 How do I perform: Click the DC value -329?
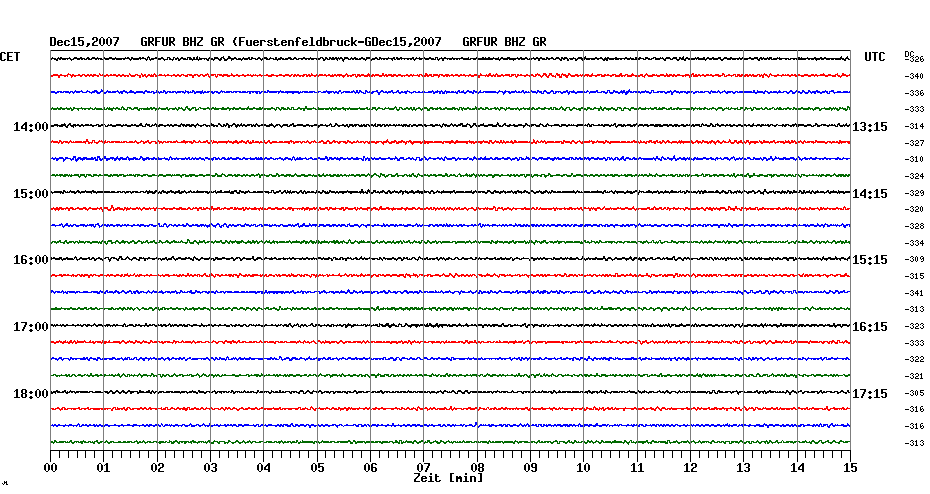(x=914, y=193)
